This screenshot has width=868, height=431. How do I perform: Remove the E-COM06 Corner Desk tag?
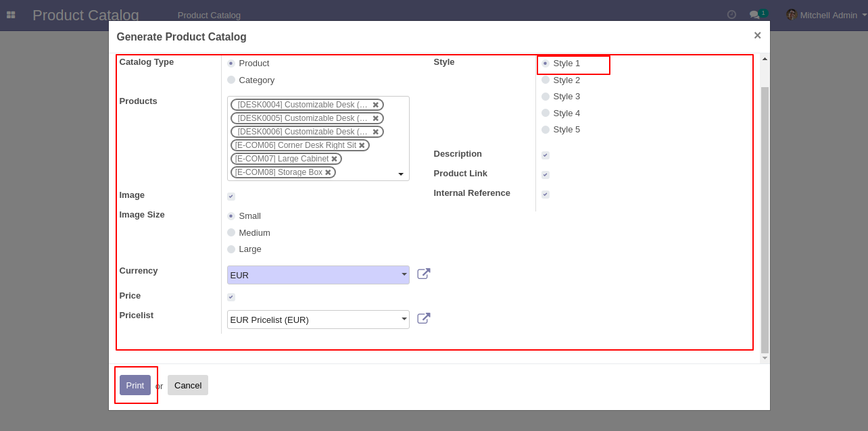point(362,146)
